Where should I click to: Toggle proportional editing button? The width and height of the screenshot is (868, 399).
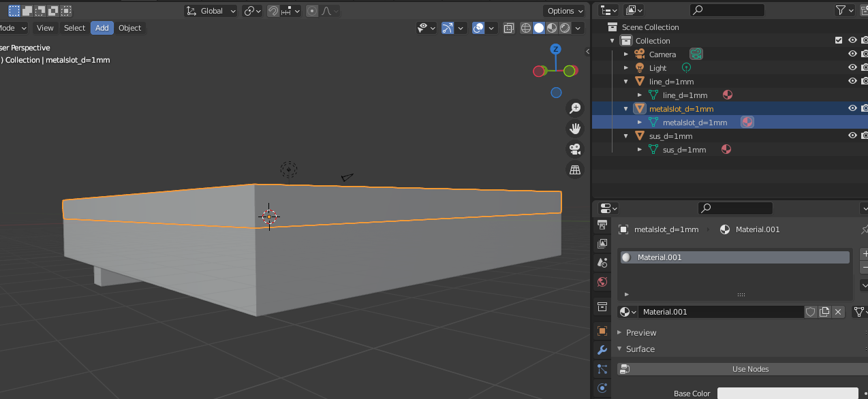tap(312, 11)
